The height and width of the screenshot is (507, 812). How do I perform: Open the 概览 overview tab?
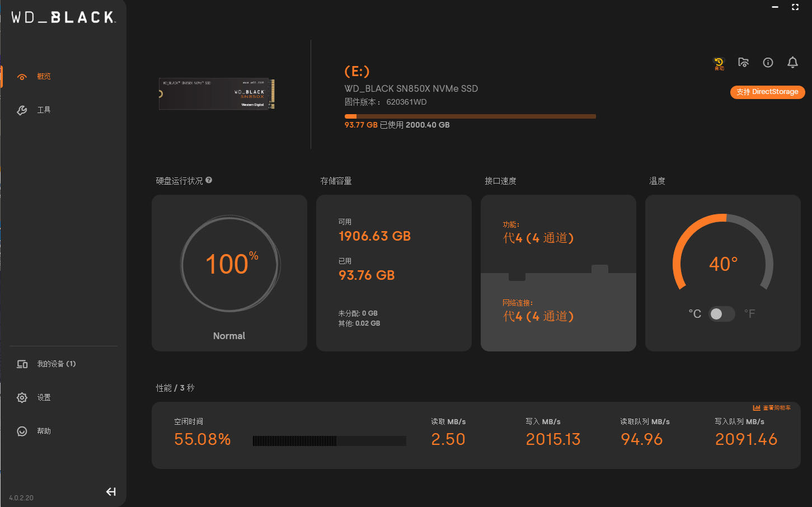pyautogui.click(x=44, y=77)
